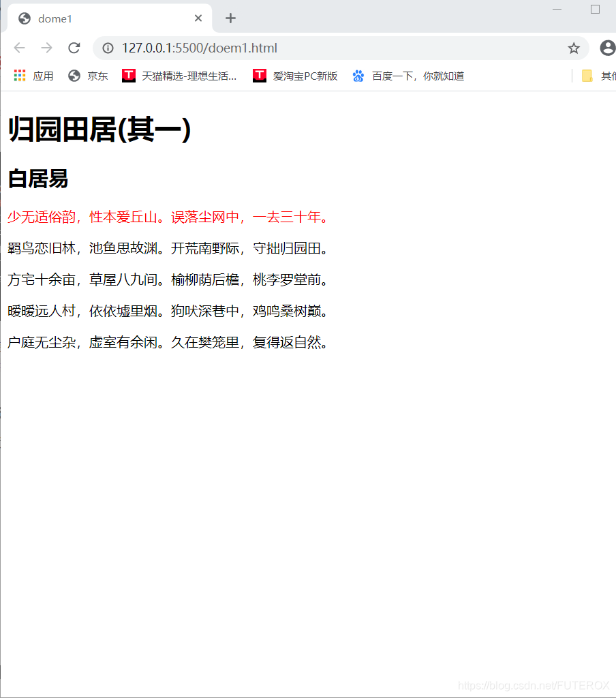Open a new tab with the plus button
The width and height of the screenshot is (616, 698).
(230, 18)
